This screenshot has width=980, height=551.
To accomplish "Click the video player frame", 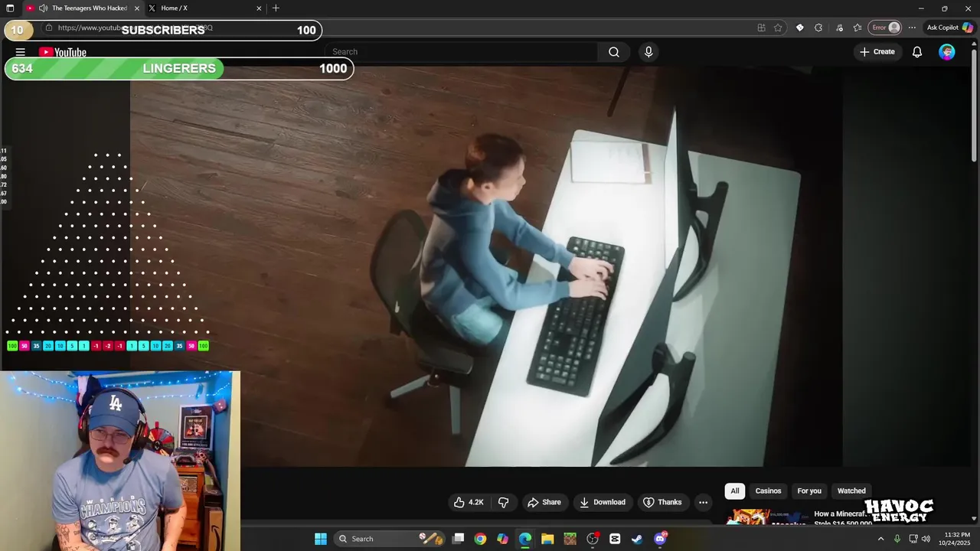I will point(486,266).
